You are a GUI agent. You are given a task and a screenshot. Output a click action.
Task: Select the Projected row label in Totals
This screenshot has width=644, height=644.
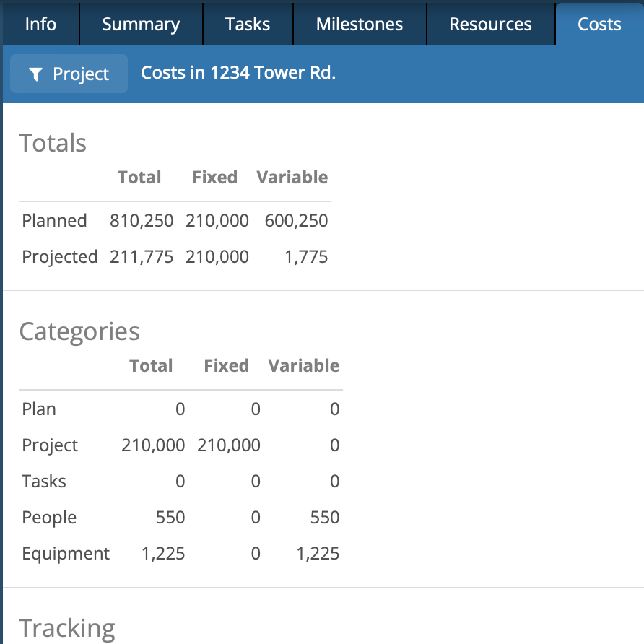click(60, 256)
